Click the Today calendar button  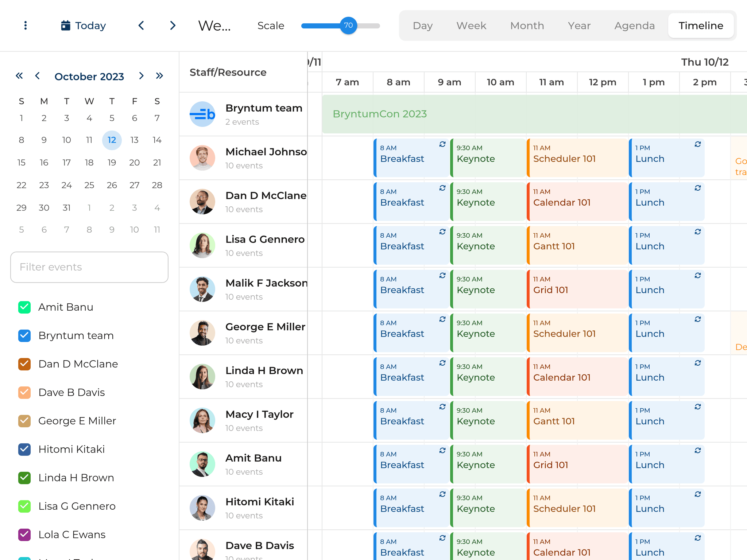click(x=84, y=26)
